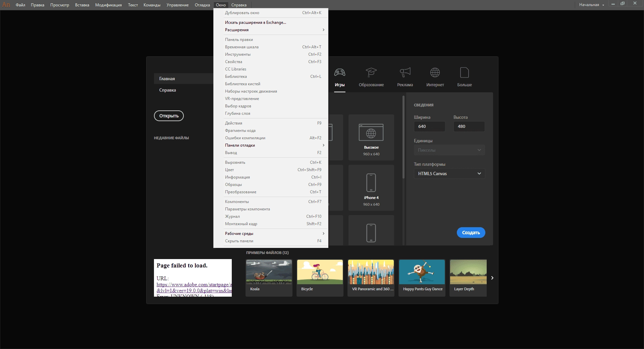Click Искать расширения в Exchange

point(271,22)
